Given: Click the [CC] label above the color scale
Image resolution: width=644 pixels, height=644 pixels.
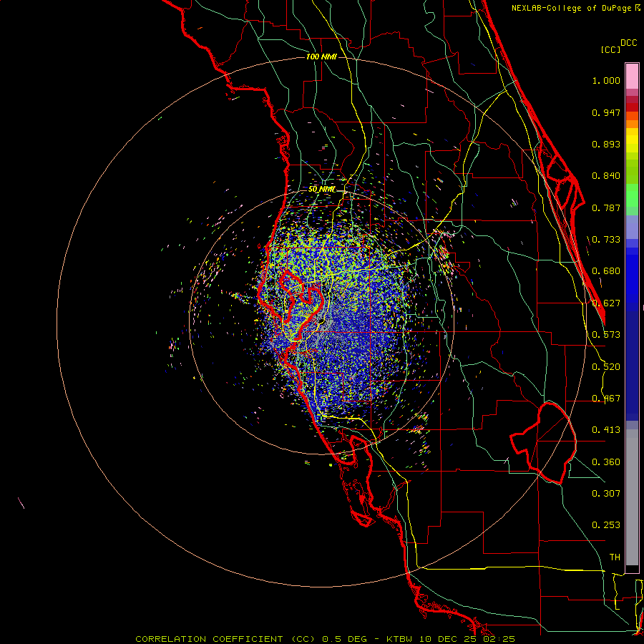Looking at the screenshot, I should 610,49.
